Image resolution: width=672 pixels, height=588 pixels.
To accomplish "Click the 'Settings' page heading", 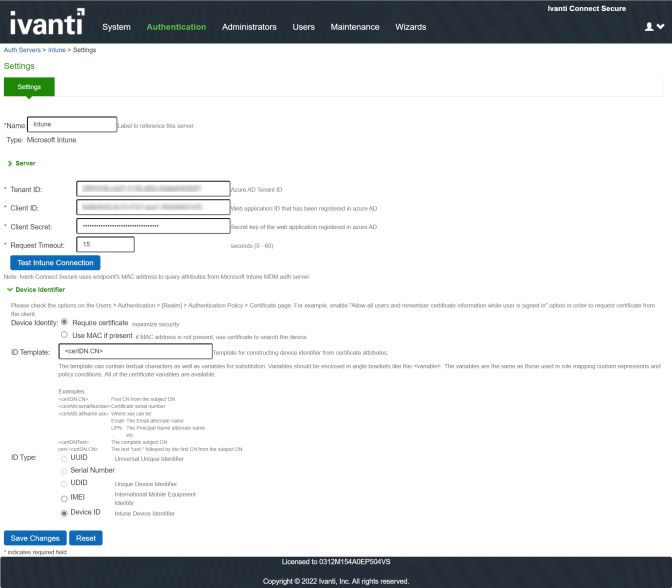I will coord(19,66).
